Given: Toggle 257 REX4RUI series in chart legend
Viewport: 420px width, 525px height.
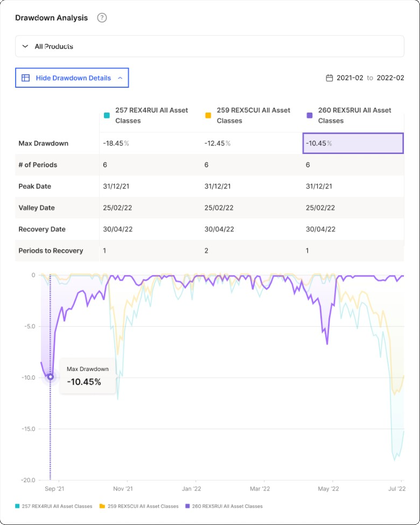Looking at the screenshot, I should (x=54, y=506).
